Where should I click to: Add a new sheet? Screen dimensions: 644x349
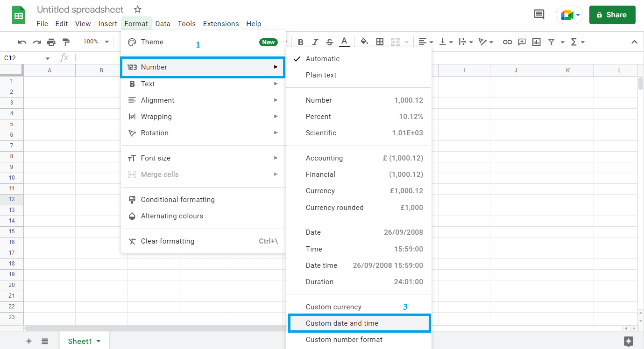coord(28,341)
